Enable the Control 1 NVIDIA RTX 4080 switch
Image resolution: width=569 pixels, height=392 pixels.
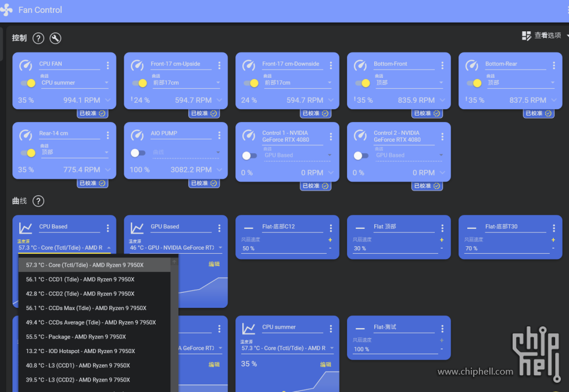(249, 156)
